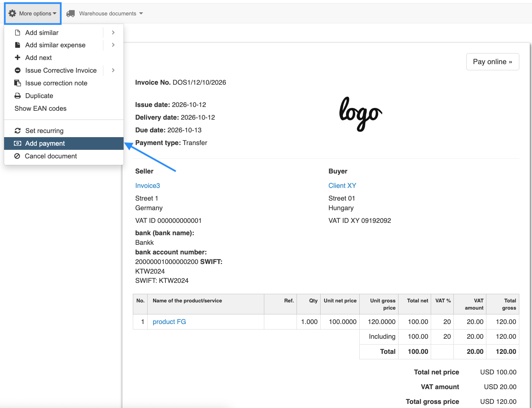Click the minus-circle icon for Issue Corrective Invoice
The width and height of the screenshot is (532, 408).
pyautogui.click(x=18, y=70)
